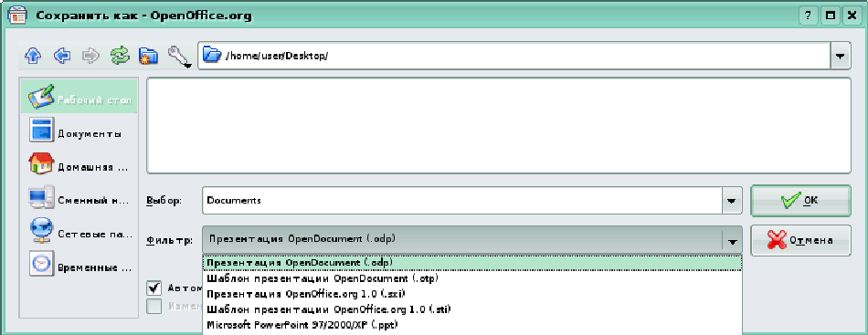Expand the path /home/user/Desktop/ dropdown
Image resolution: width=868 pixels, height=335 pixels.
(x=841, y=57)
